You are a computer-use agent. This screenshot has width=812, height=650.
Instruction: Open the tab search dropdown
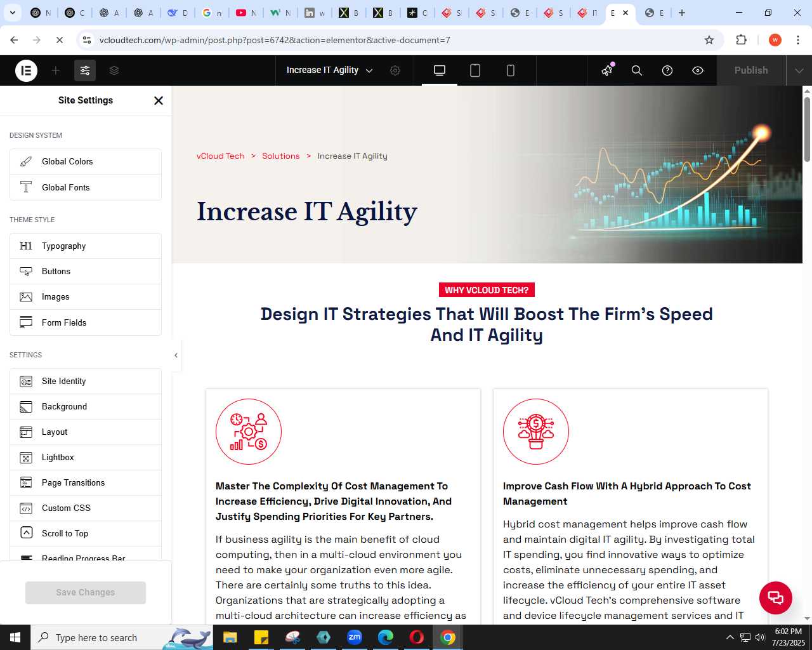pos(12,13)
